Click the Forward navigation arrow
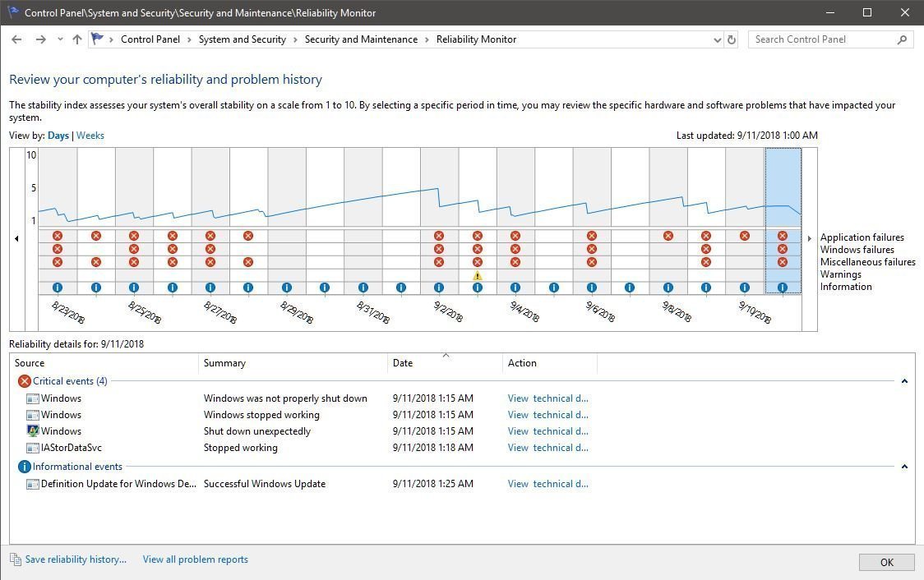 pos(40,39)
